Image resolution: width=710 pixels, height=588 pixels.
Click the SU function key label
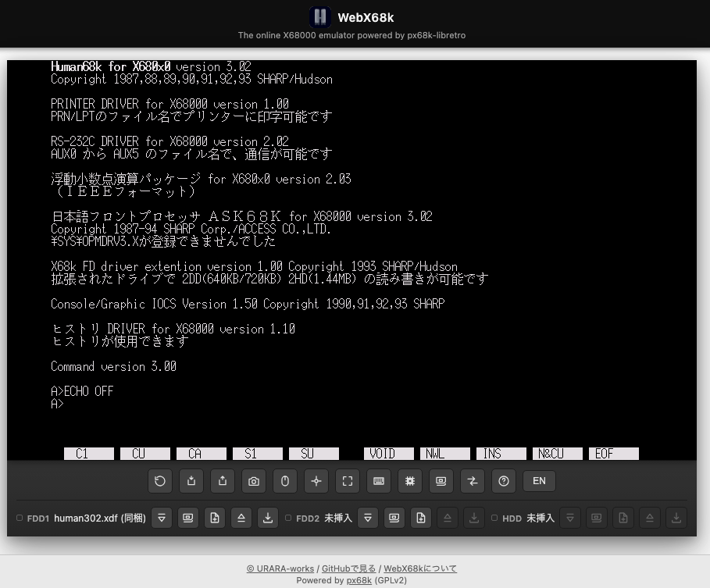[x=314, y=454]
